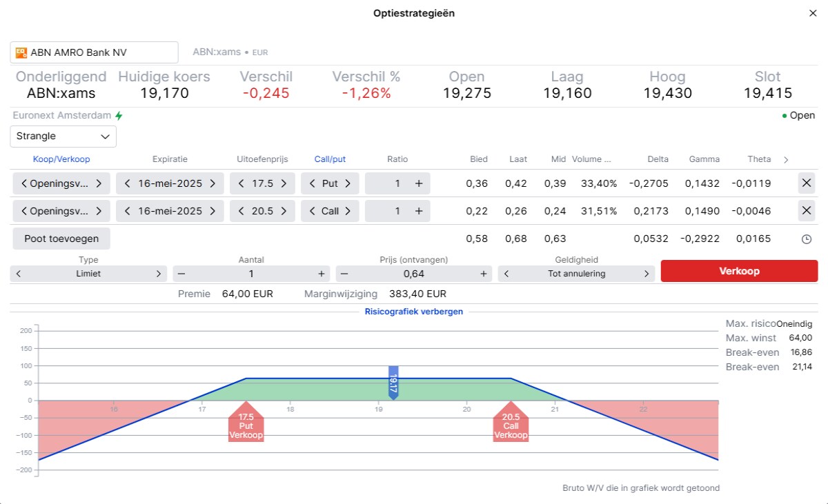
Task: Click the orange EQ instrument badge icon
Action: pyautogui.click(x=21, y=52)
